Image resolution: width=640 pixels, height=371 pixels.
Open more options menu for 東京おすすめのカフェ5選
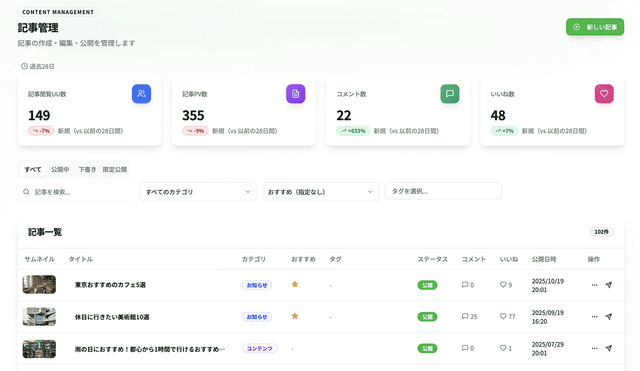coord(594,285)
